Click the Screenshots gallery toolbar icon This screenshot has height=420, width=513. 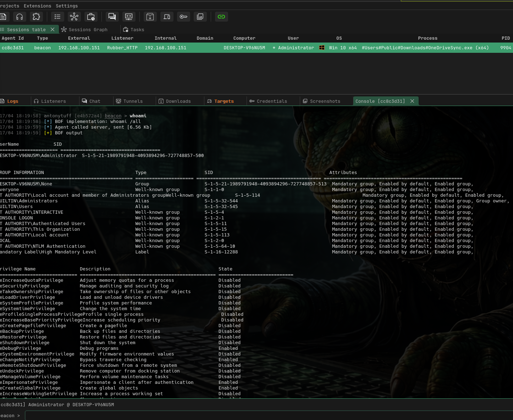tap(200, 17)
